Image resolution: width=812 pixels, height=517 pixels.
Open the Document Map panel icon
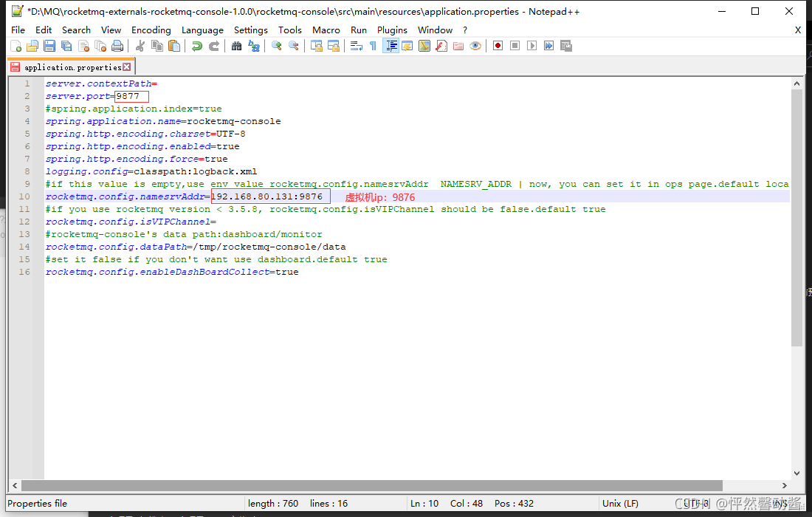click(424, 46)
